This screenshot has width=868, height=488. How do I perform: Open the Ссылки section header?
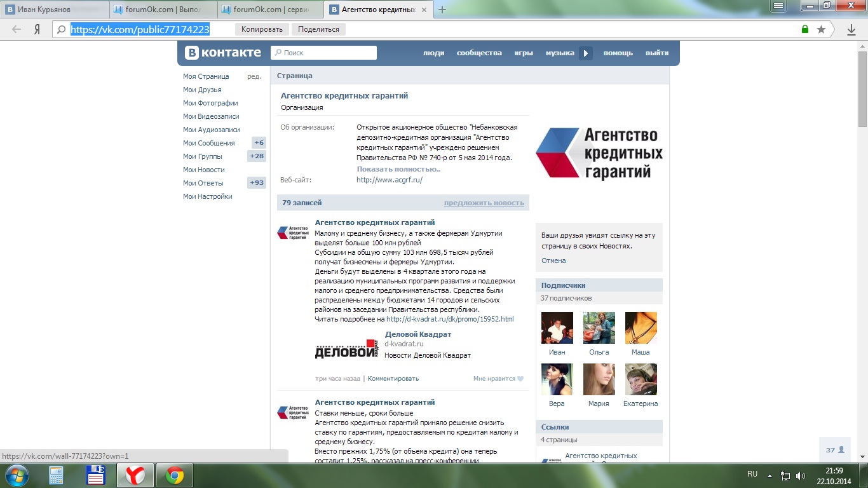(x=599, y=427)
